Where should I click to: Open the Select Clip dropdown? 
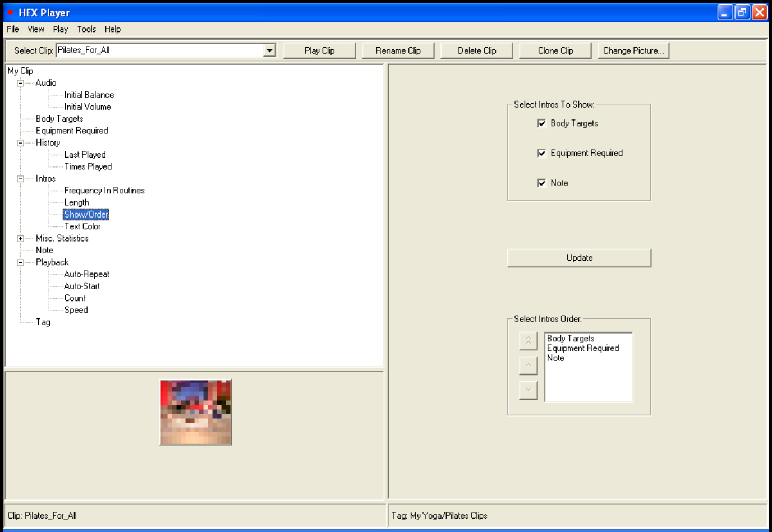tap(269, 50)
